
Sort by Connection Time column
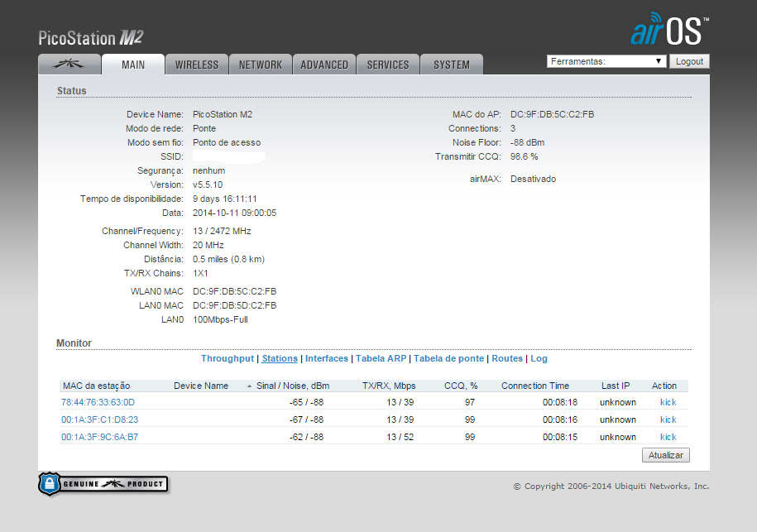(x=535, y=386)
